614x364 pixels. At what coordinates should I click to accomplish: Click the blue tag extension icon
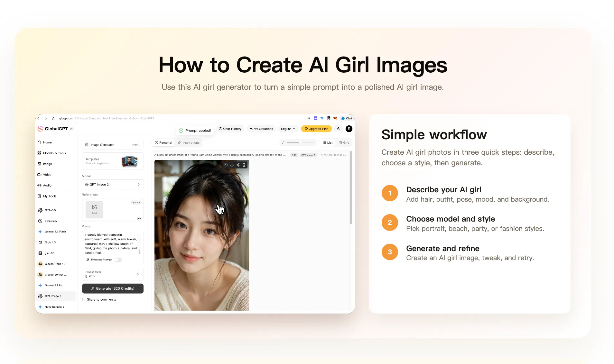click(322, 118)
